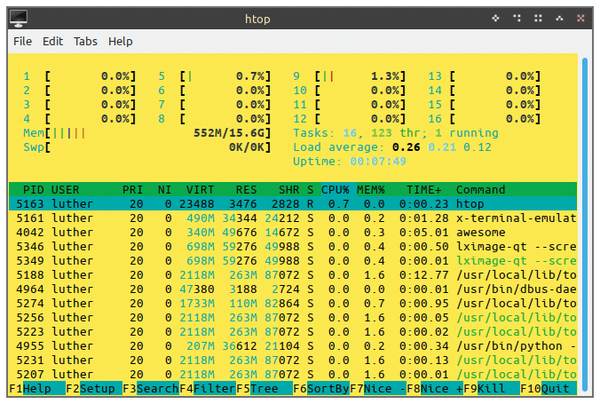The width and height of the screenshot is (600, 404).
Task: Click the CPU 9 usage meter
Action: pos(349,76)
